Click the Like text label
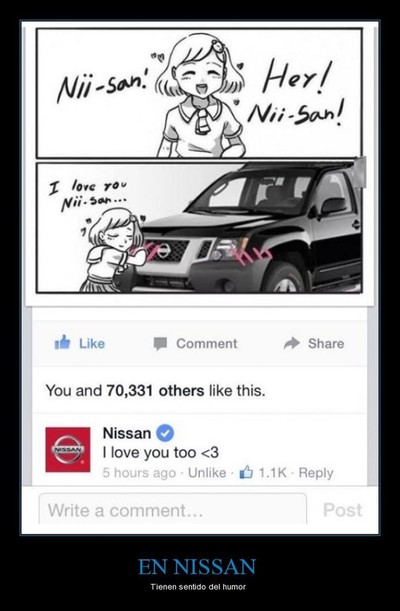This screenshot has height=611, width=400. pos(92,344)
